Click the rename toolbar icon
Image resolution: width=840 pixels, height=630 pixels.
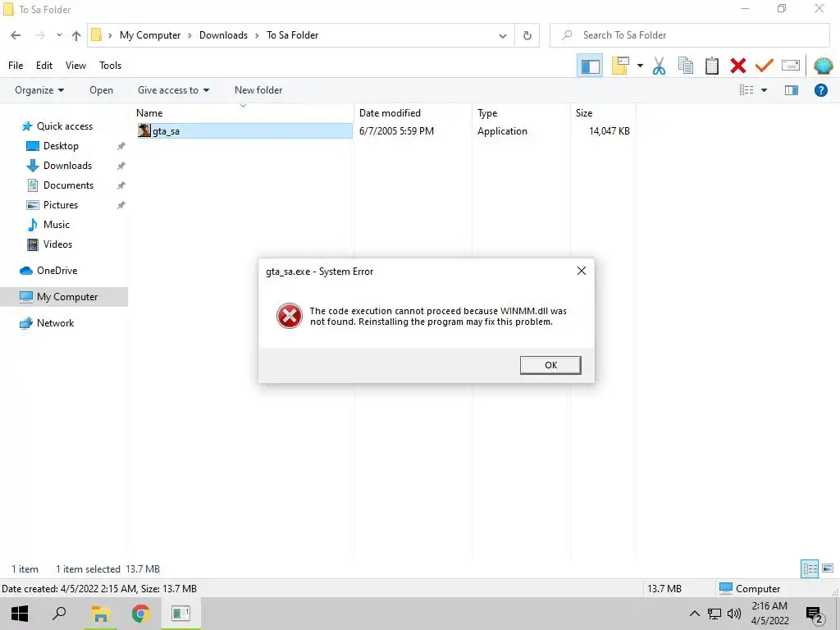(x=791, y=66)
